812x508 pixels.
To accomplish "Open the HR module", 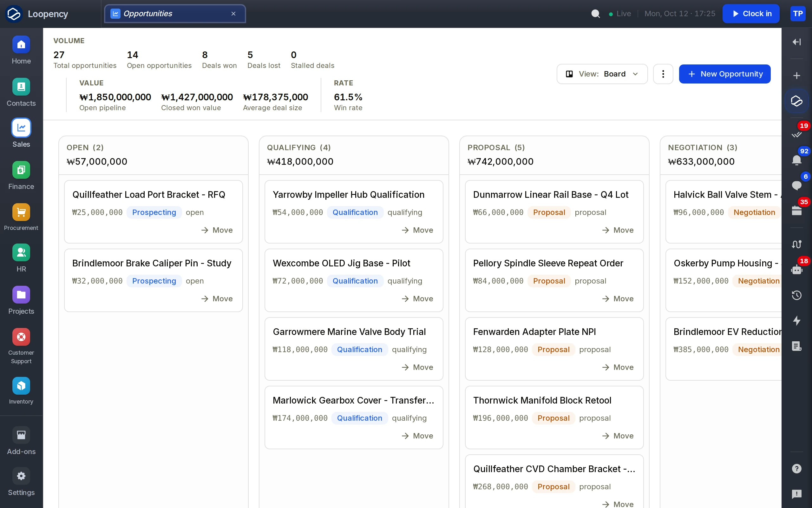I will point(21,258).
